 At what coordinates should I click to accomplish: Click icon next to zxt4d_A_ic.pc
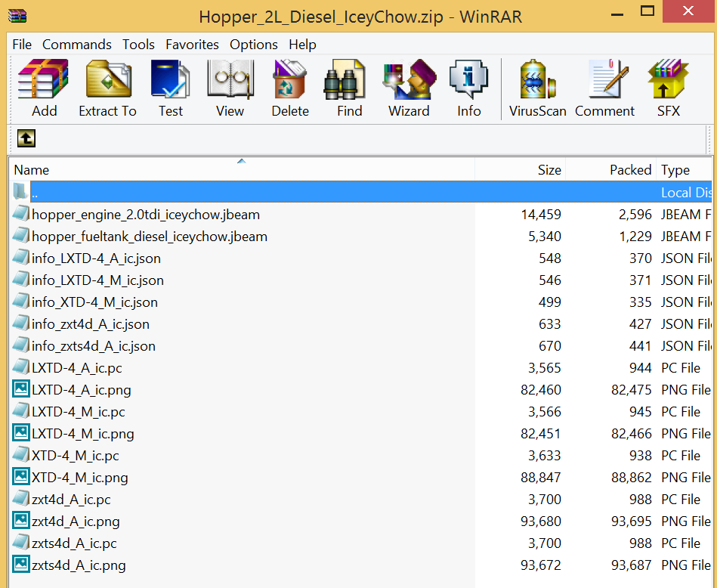click(20, 499)
